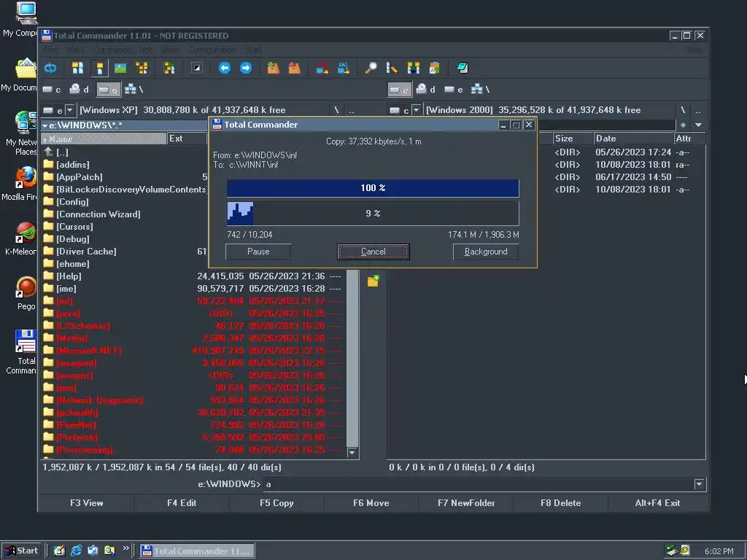The height and width of the screenshot is (560, 747).
Task: Select drive e in right drive bar
Action: coord(454,89)
